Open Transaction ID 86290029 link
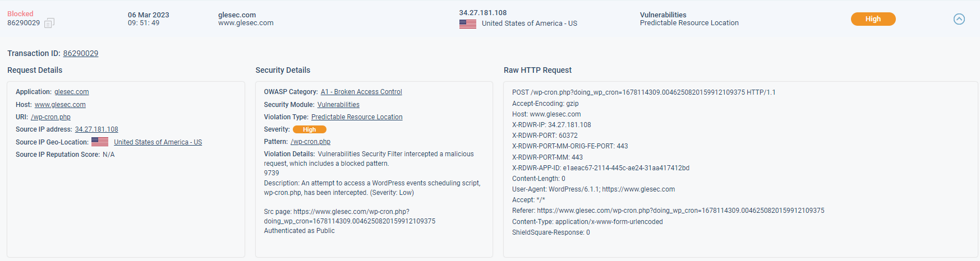Viewport: 980px width, 261px height. point(81,53)
